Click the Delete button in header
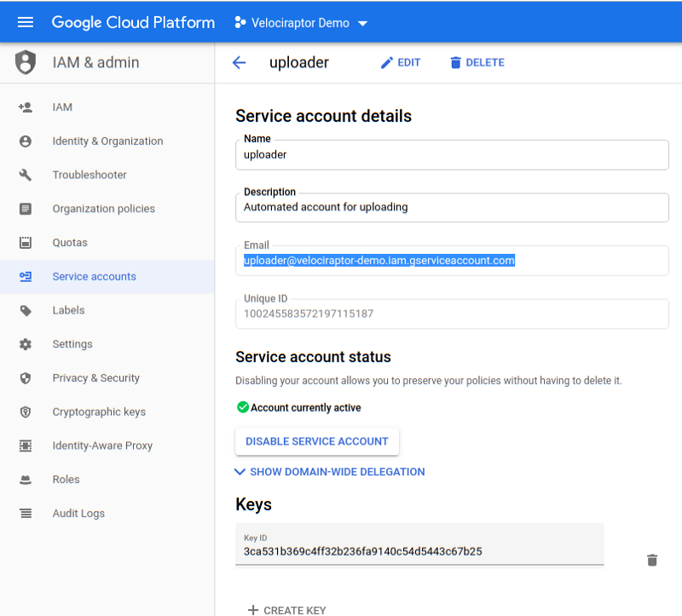The height and width of the screenshot is (616, 682). pyautogui.click(x=477, y=62)
